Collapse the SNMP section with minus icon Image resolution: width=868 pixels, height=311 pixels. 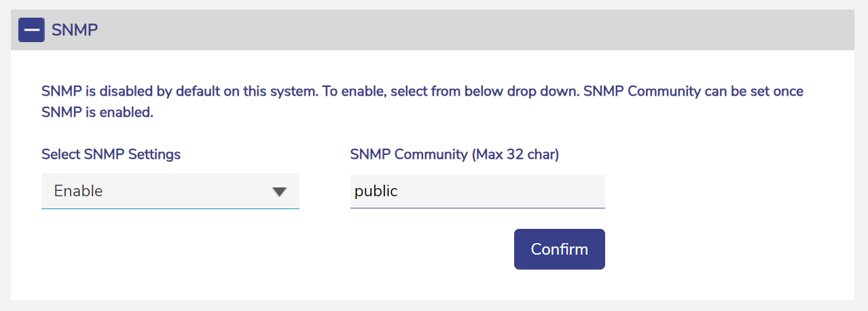pos(31,30)
